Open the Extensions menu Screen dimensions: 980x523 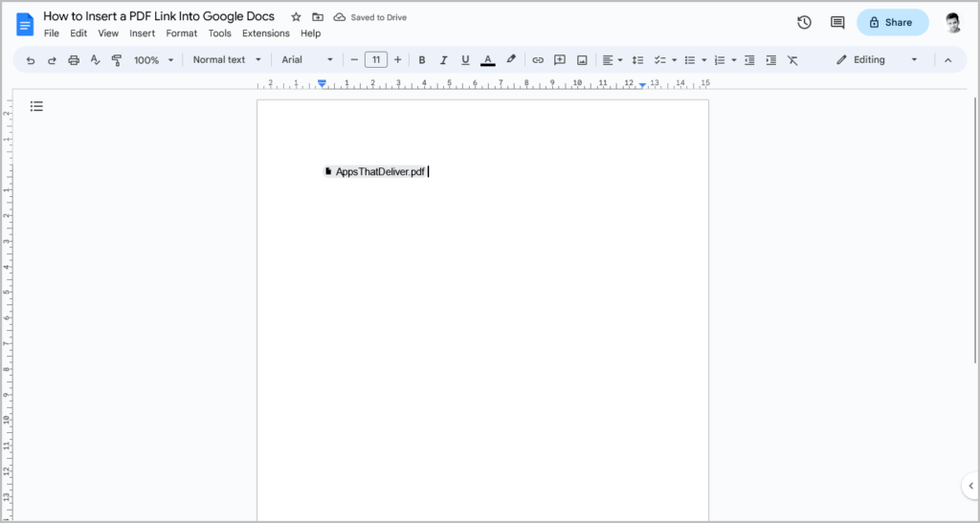(266, 33)
